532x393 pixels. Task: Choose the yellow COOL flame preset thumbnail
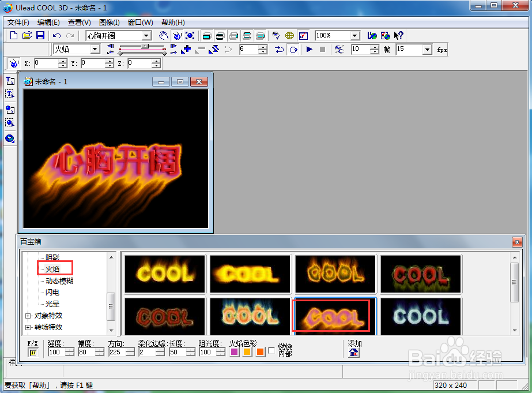click(x=165, y=274)
